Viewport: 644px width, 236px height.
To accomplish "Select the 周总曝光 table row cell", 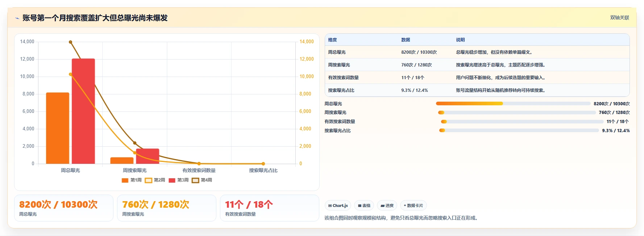I will (x=337, y=52).
